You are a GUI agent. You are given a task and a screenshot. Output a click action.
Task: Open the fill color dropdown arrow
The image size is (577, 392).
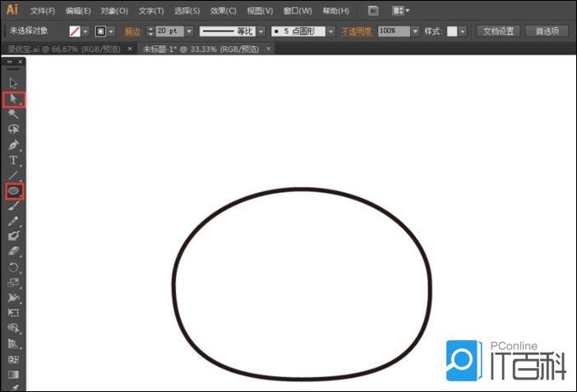coord(85,32)
